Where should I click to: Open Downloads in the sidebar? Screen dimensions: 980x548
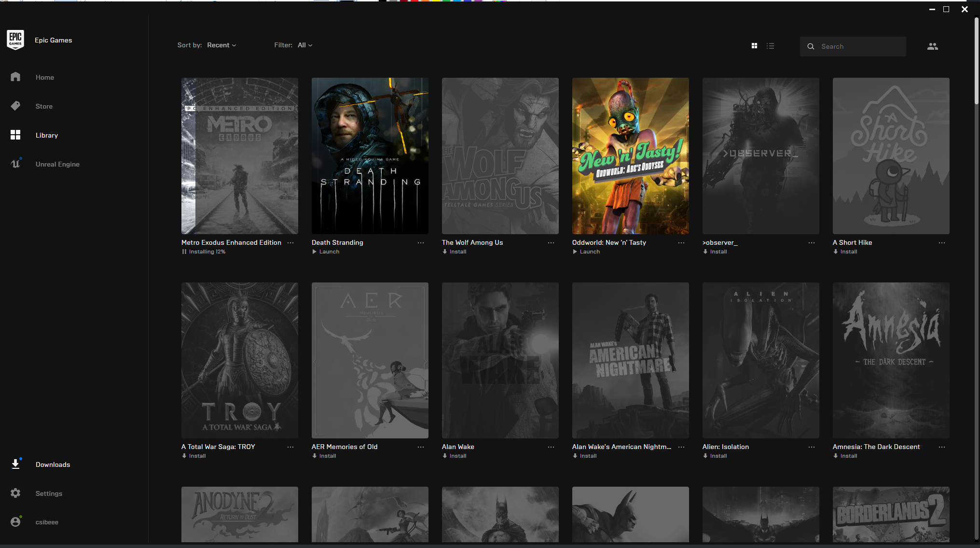pos(53,464)
